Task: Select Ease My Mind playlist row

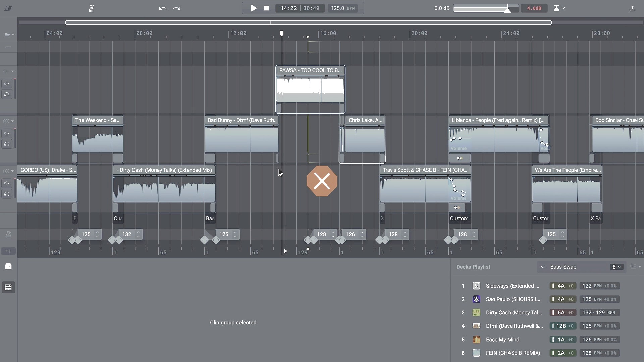Action: coord(502,339)
